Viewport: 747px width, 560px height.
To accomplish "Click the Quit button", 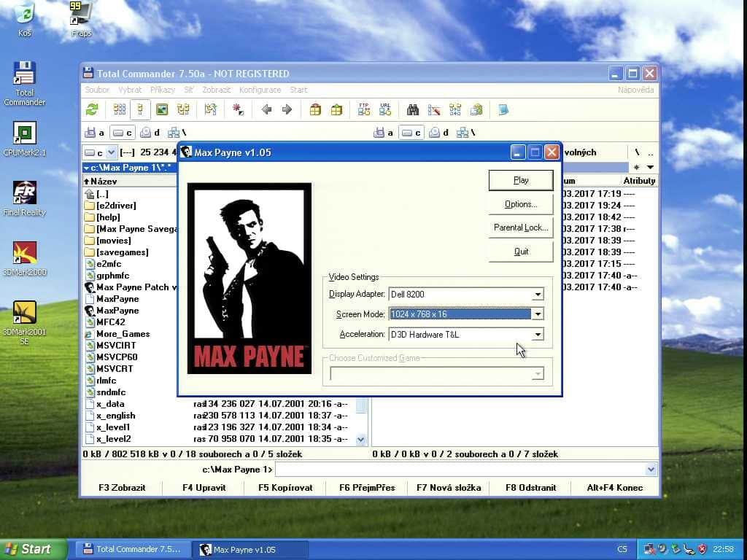I will click(x=521, y=252).
